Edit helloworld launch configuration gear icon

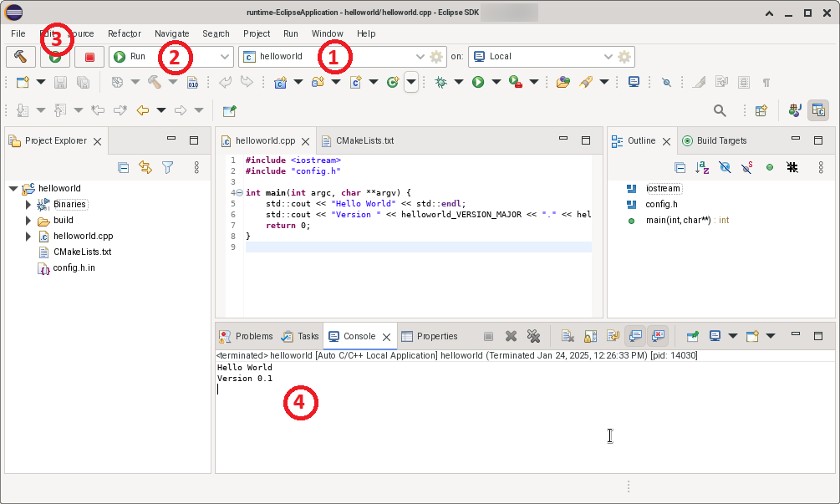pos(436,56)
